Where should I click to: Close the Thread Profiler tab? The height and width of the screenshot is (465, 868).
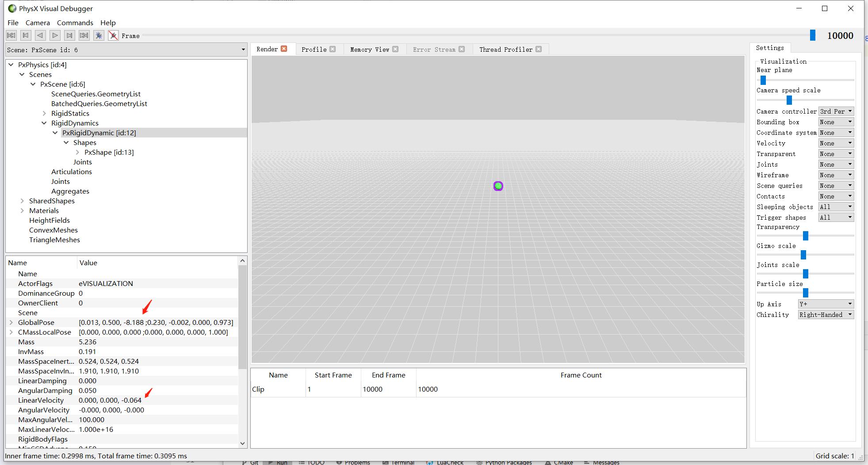(x=539, y=49)
